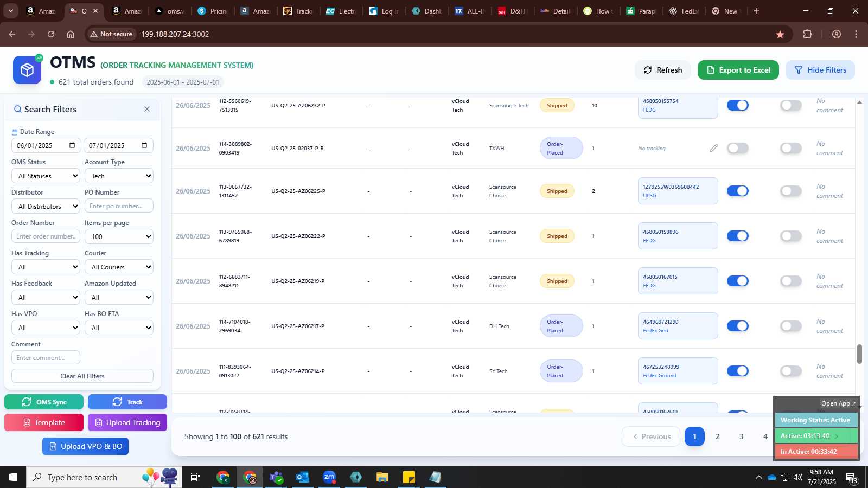Open the Has BO ETA dropdown
This screenshot has width=868, height=488.
tap(119, 328)
